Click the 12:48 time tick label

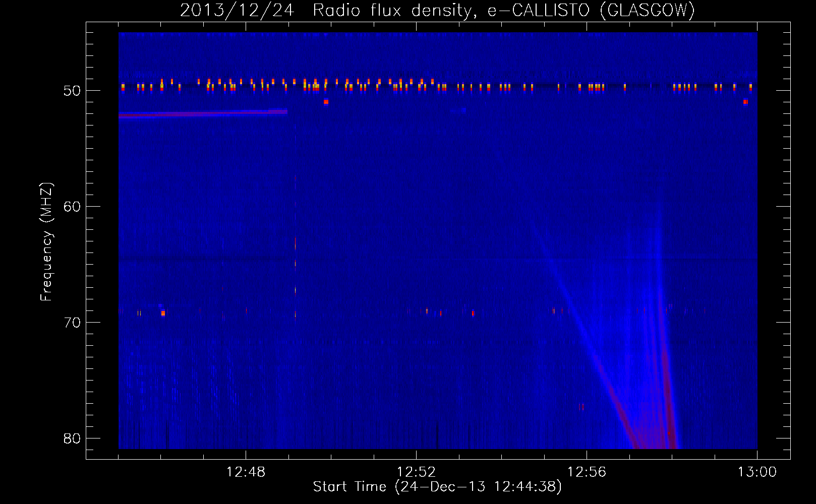246,472
